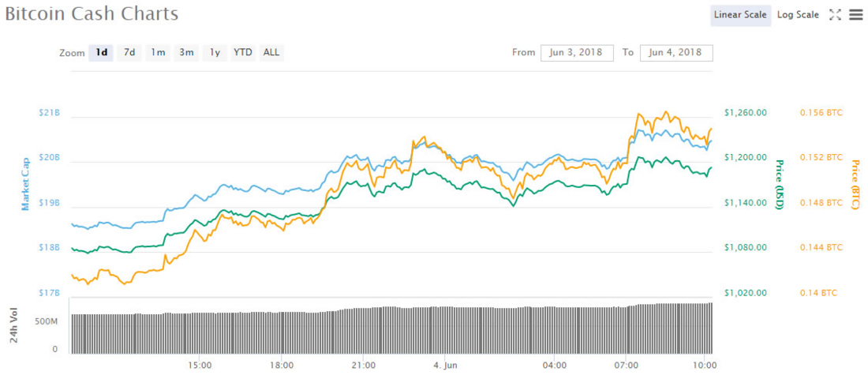Click the $1,140.00 price label
The width and height of the screenshot is (868, 379).
tap(746, 203)
